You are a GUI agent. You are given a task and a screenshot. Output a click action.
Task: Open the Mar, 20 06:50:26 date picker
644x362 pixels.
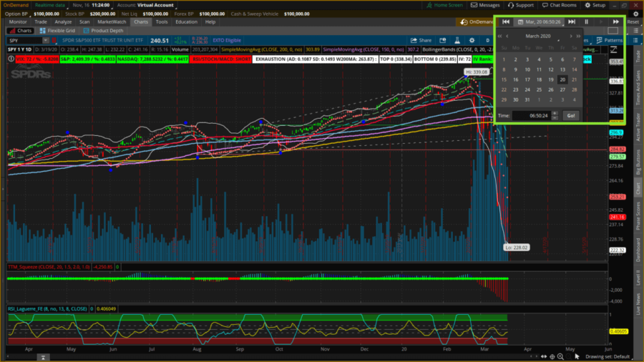tap(539, 22)
